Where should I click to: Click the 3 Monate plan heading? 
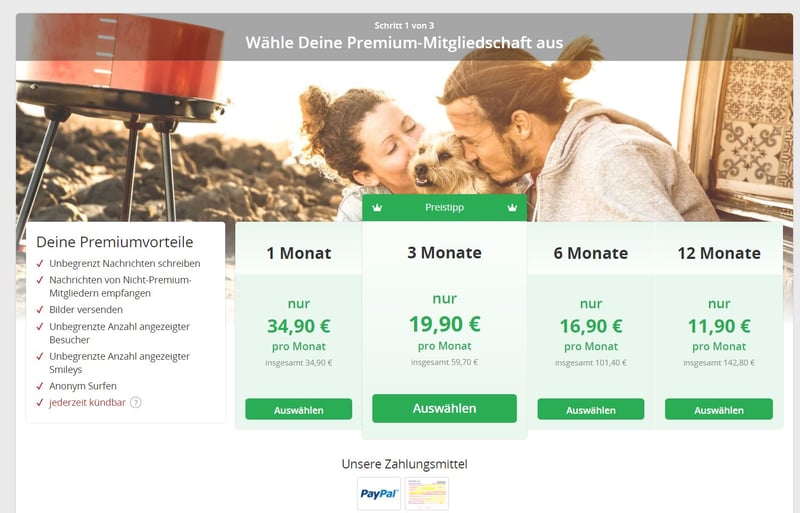click(444, 253)
